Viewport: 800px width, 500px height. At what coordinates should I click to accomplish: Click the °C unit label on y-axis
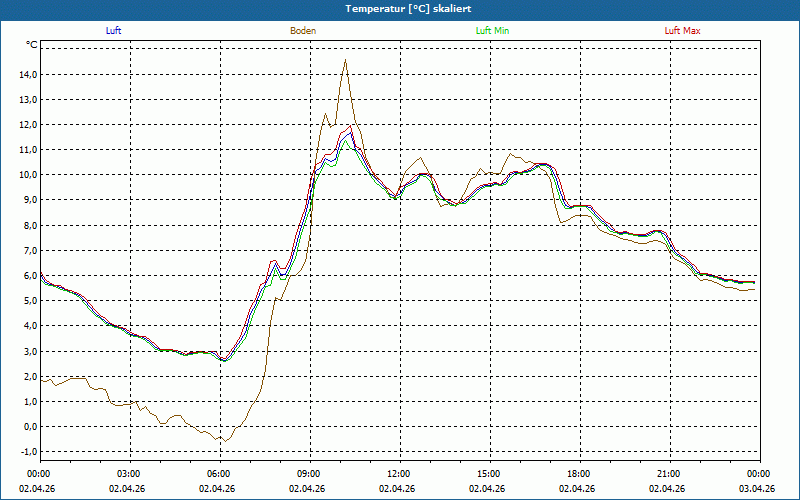point(32,45)
